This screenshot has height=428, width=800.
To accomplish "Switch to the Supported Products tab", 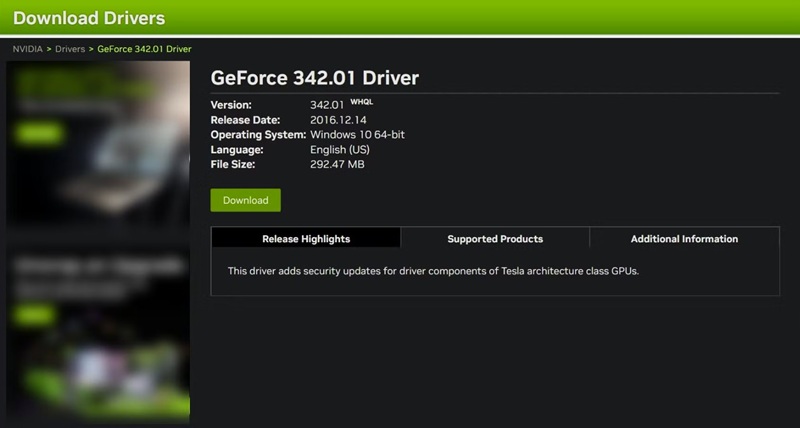I will (495, 239).
